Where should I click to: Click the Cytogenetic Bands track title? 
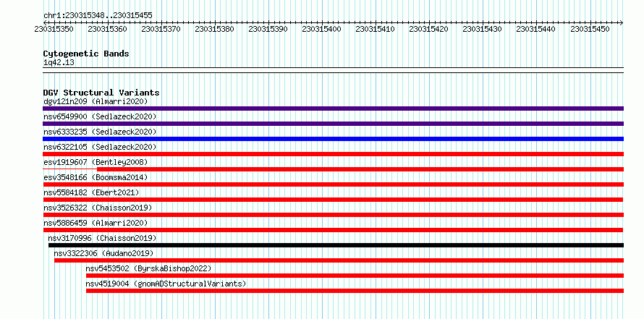(x=86, y=54)
